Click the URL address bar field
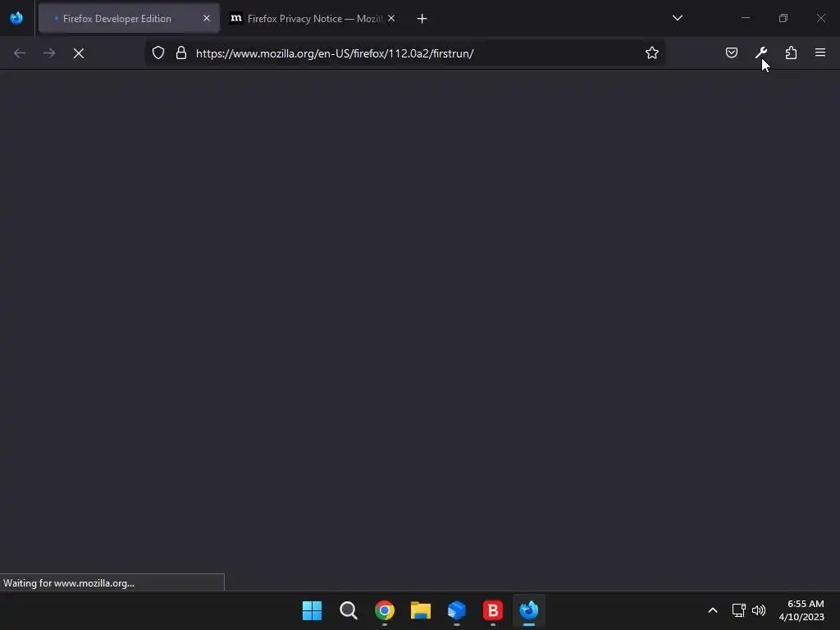840x630 pixels. (x=405, y=53)
